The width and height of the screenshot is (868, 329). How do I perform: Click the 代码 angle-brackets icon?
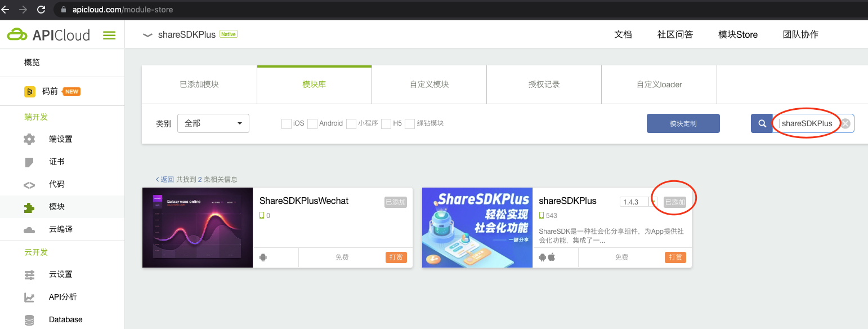tap(29, 185)
